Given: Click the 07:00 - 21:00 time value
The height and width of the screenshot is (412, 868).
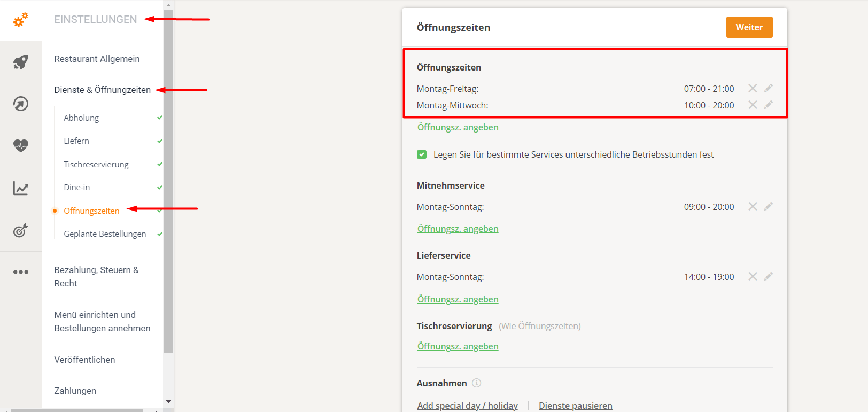Looking at the screenshot, I should (x=709, y=89).
